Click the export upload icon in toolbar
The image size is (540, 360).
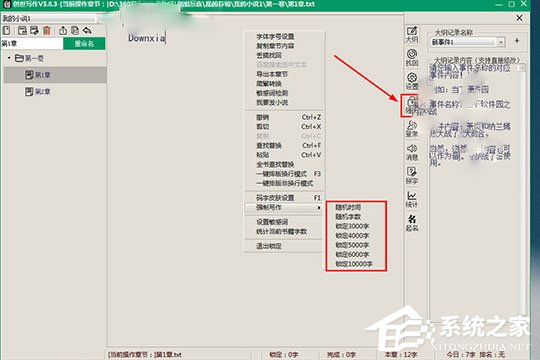63,30
